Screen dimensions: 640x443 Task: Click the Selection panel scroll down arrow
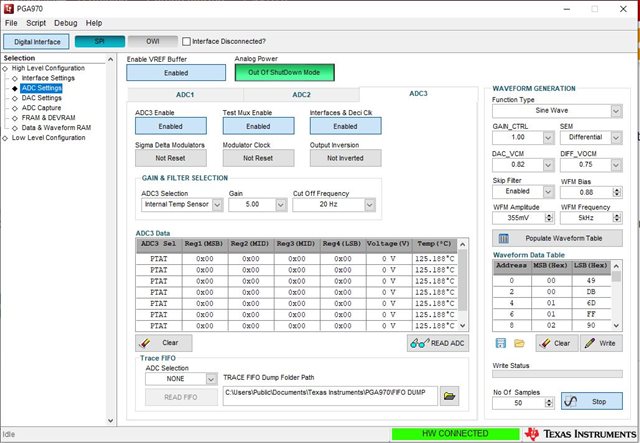[110, 420]
